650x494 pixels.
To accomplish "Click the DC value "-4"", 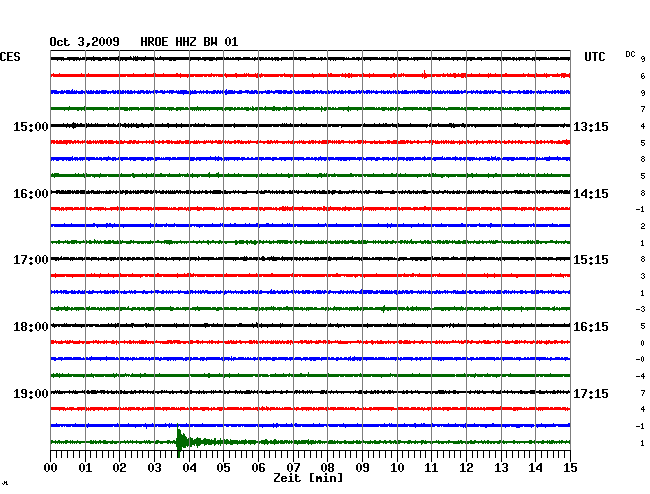I will pos(640,376).
